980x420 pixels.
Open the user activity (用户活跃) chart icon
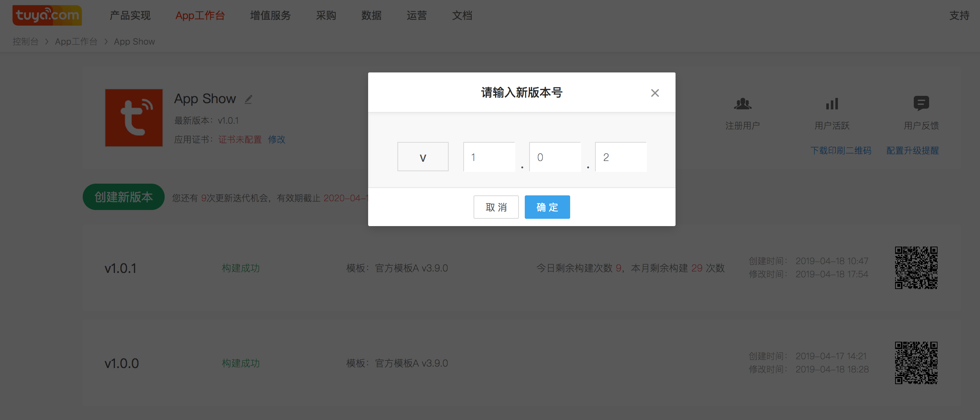[x=832, y=104]
